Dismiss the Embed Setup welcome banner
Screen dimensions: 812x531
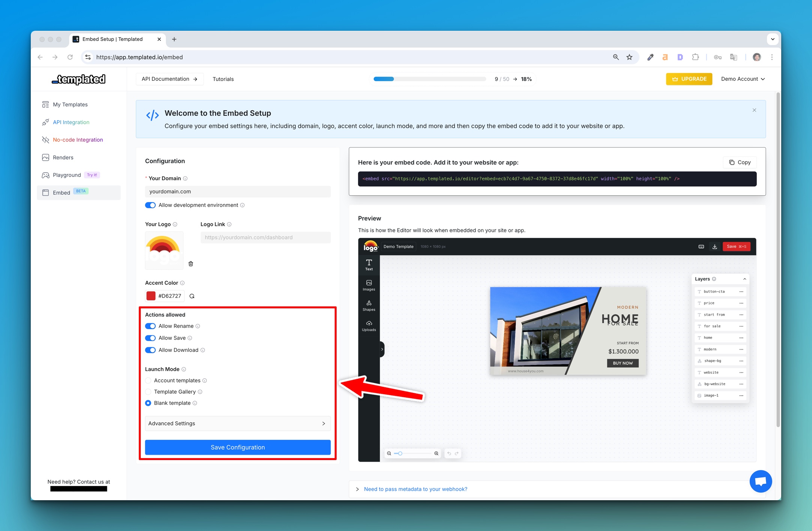(754, 110)
